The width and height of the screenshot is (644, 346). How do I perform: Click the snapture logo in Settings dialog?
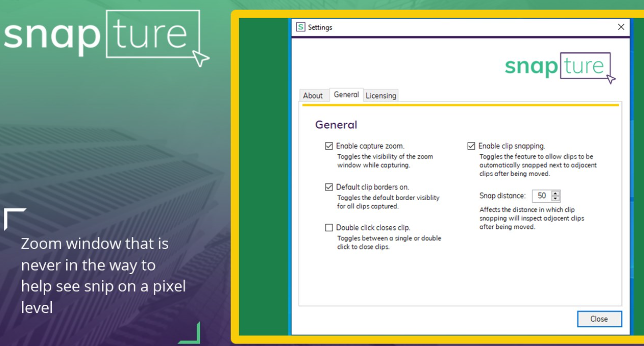[x=560, y=68]
